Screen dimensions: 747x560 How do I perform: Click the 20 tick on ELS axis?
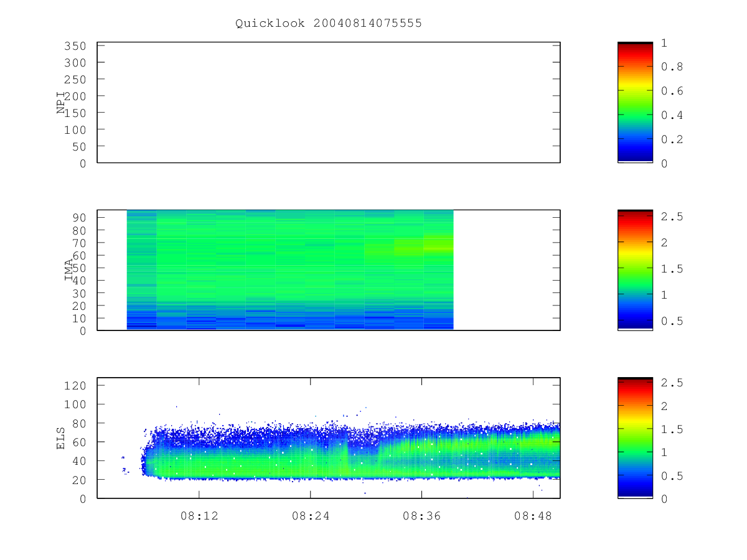coord(80,480)
